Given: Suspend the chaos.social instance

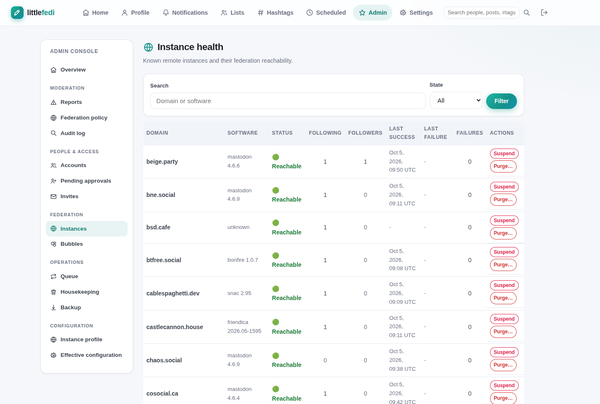Looking at the screenshot, I should point(504,352).
